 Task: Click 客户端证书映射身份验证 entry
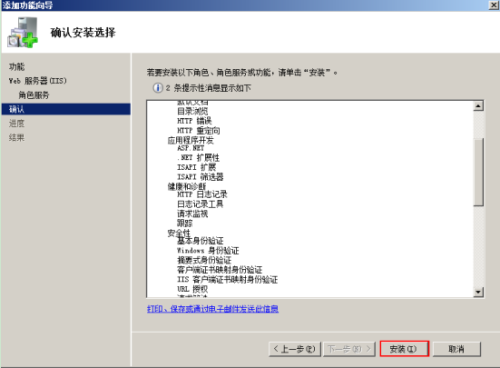220,269
